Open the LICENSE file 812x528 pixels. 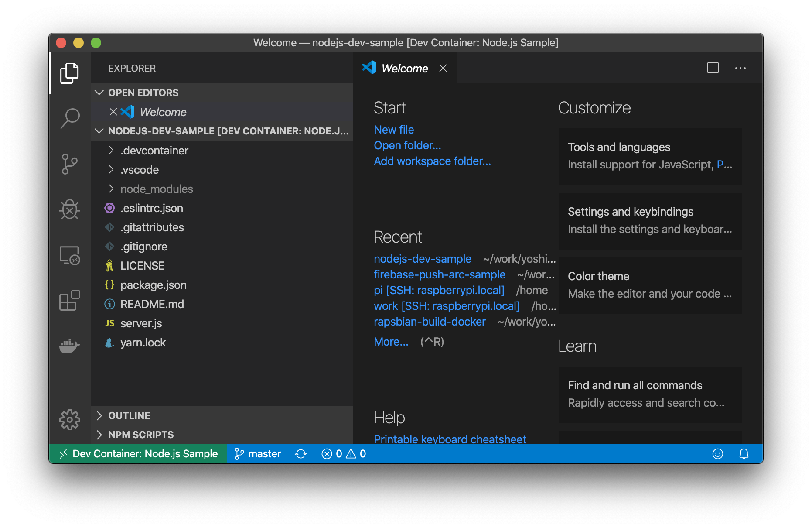(222, 266)
